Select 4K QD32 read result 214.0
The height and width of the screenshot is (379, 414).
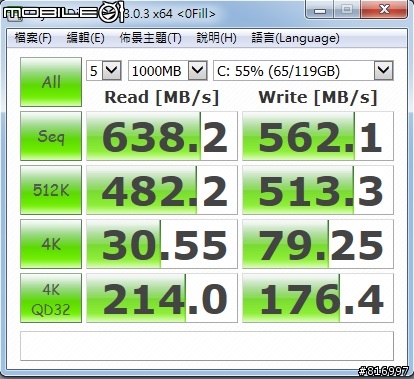pos(162,298)
